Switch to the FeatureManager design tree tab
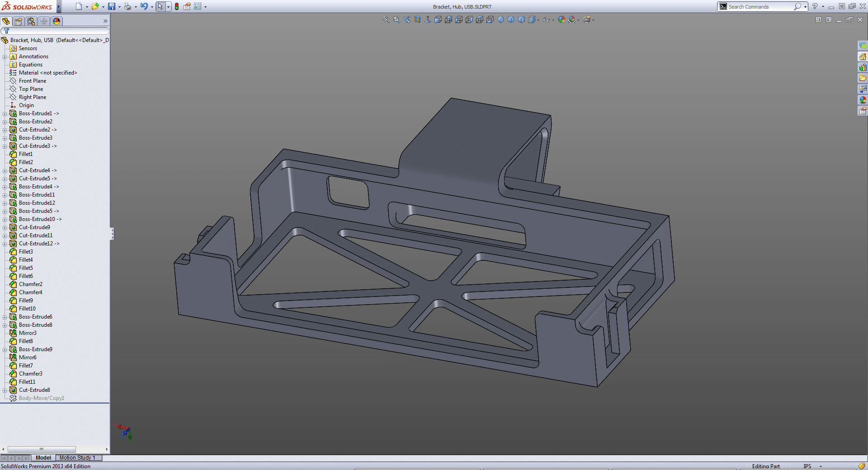 [6, 21]
